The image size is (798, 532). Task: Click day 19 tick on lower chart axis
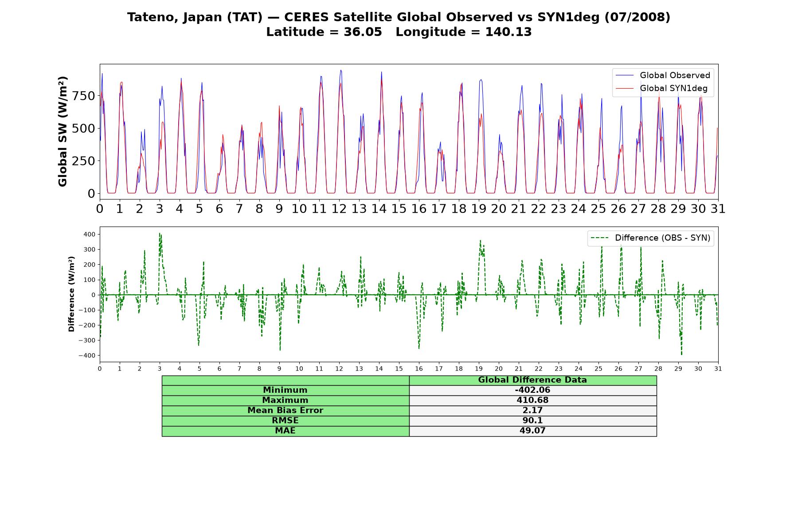point(479,368)
